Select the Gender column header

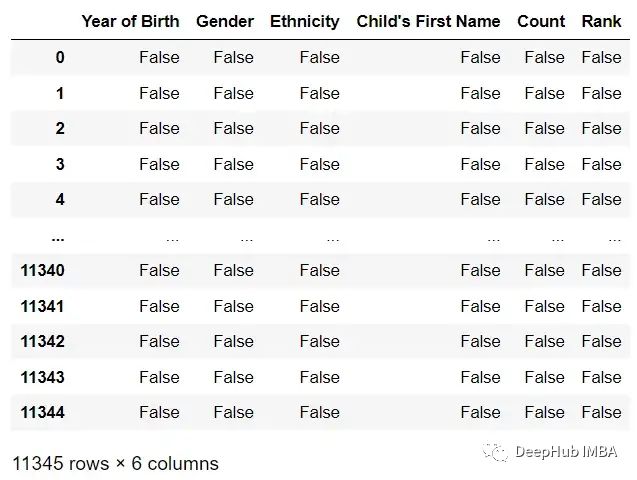(x=225, y=22)
